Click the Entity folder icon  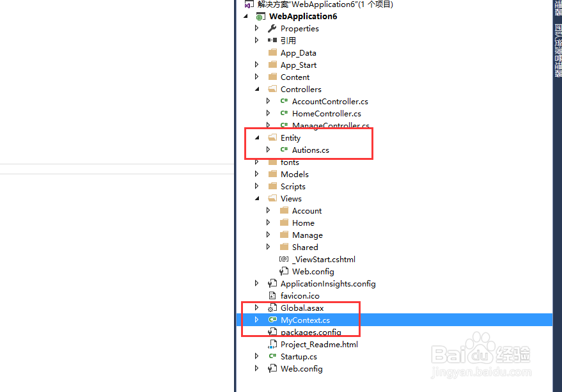[x=272, y=137]
